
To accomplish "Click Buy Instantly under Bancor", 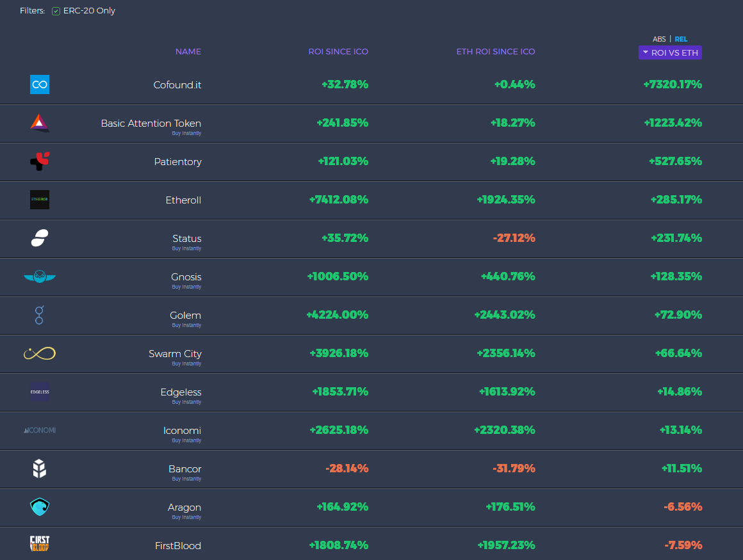I will click(x=186, y=479).
